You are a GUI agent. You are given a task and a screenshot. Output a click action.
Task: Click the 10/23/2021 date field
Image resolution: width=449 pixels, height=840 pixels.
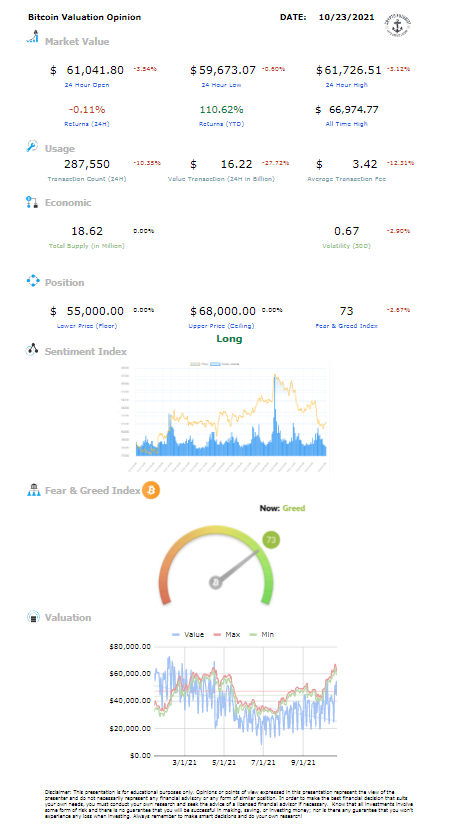(346, 17)
